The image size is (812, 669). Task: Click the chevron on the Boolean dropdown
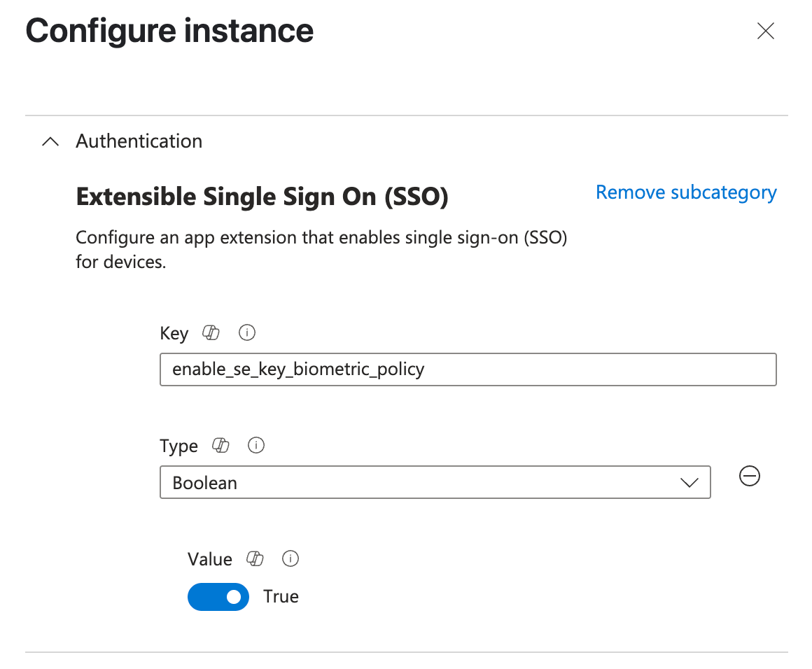coord(689,482)
